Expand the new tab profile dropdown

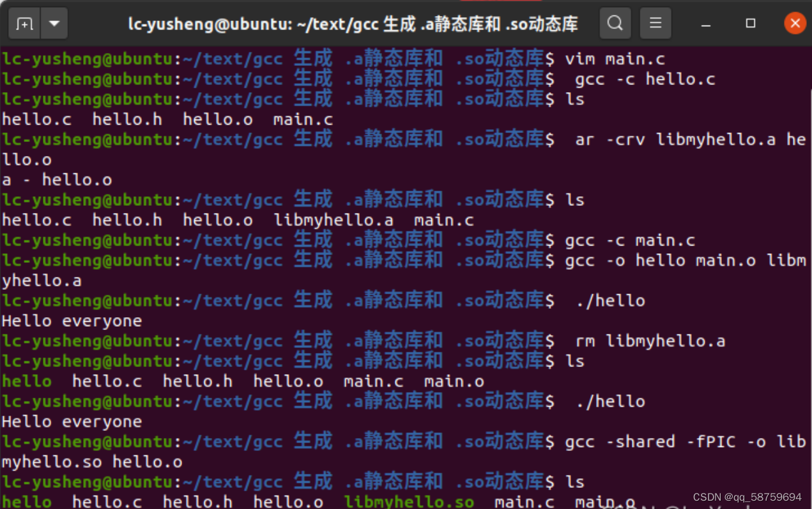pyautogui.click(x=54, y=23)
